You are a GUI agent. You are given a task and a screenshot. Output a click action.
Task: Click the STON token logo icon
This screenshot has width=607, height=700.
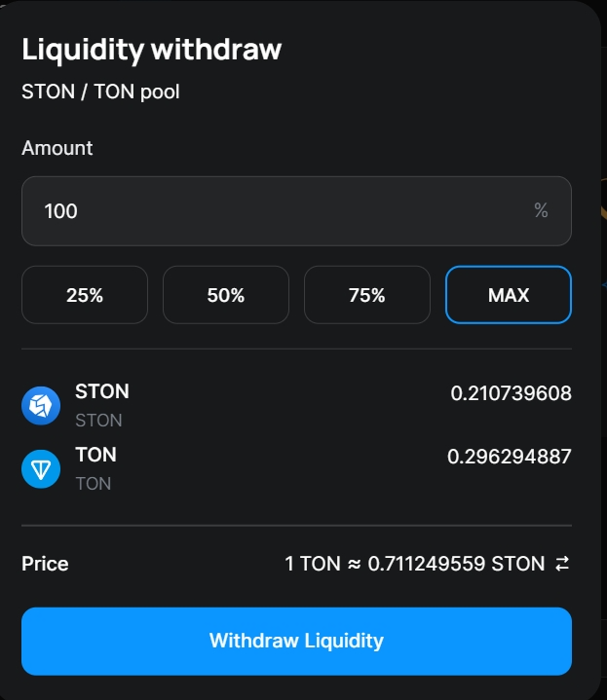pyautogui.click(x=41, y=405)
